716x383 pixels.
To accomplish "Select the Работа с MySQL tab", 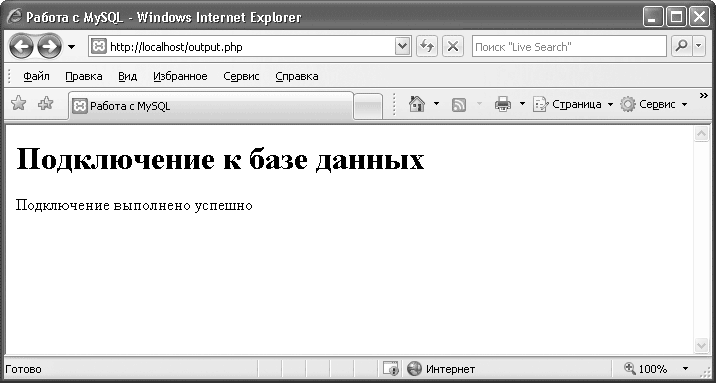I will (x=211, y=106).
